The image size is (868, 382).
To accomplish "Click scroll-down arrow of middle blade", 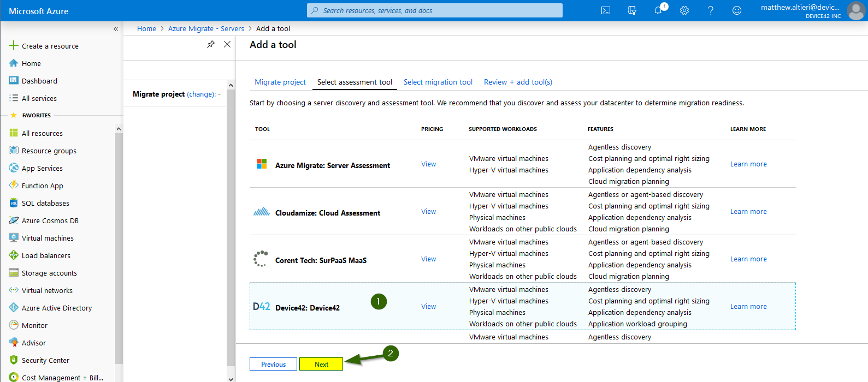I will [x=231, y=378].
